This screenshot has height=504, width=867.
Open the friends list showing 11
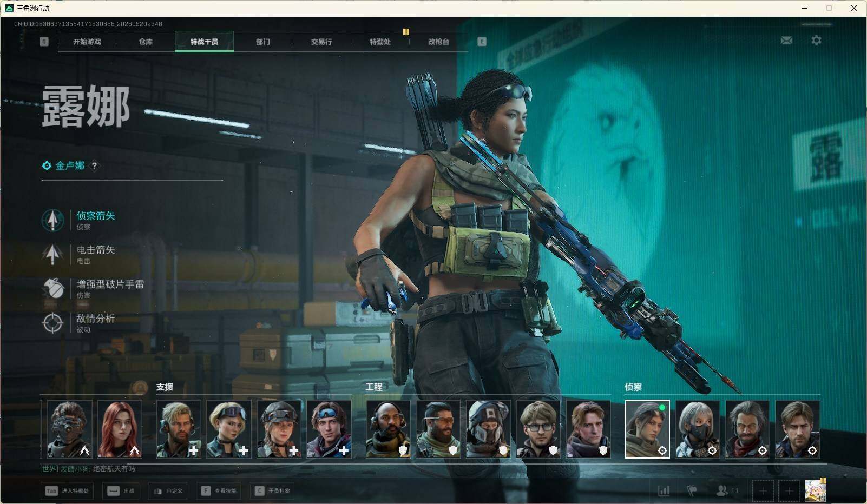pos(727,490)
